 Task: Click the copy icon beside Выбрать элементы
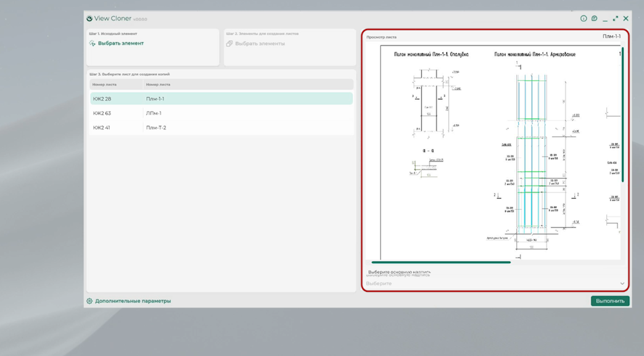pos(229,44)
